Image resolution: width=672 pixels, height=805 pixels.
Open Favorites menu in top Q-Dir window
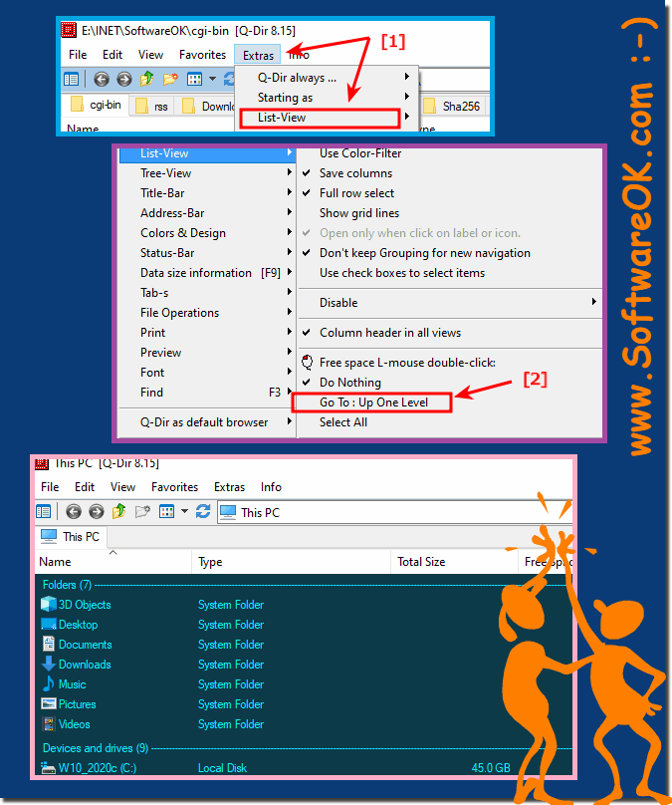coord(202,55)
